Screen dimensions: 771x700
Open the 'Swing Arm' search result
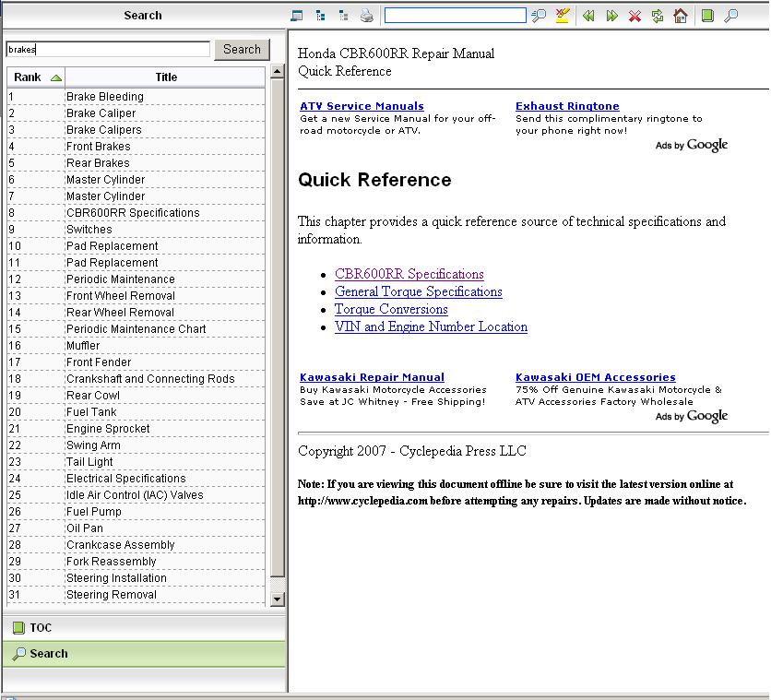pos(136,445)
